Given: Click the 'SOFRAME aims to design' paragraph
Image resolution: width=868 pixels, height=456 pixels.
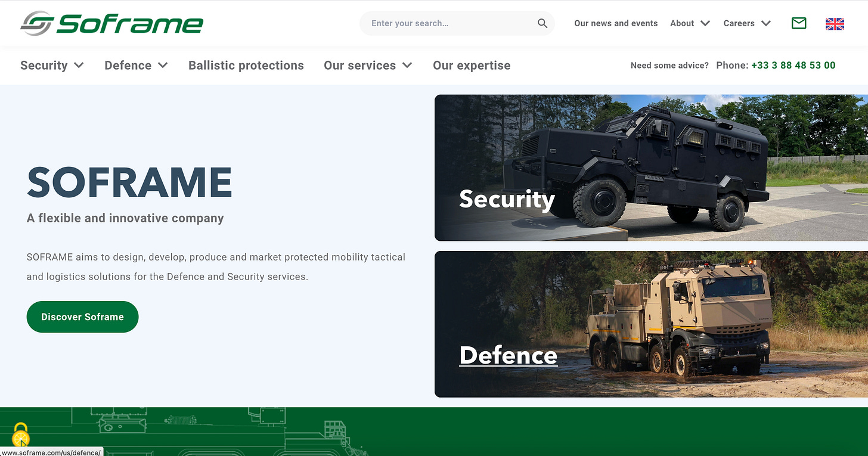Looking at the screenshot, I should (216, 267).
